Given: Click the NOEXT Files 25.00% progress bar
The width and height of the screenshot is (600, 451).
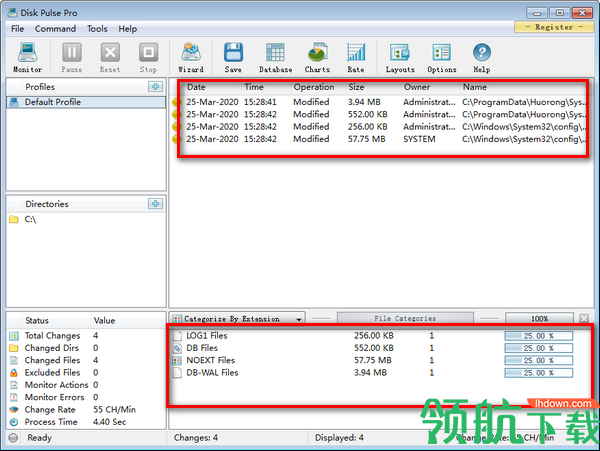Looking at the screenshot, I should pyautogui.click(x=538, y=360).
